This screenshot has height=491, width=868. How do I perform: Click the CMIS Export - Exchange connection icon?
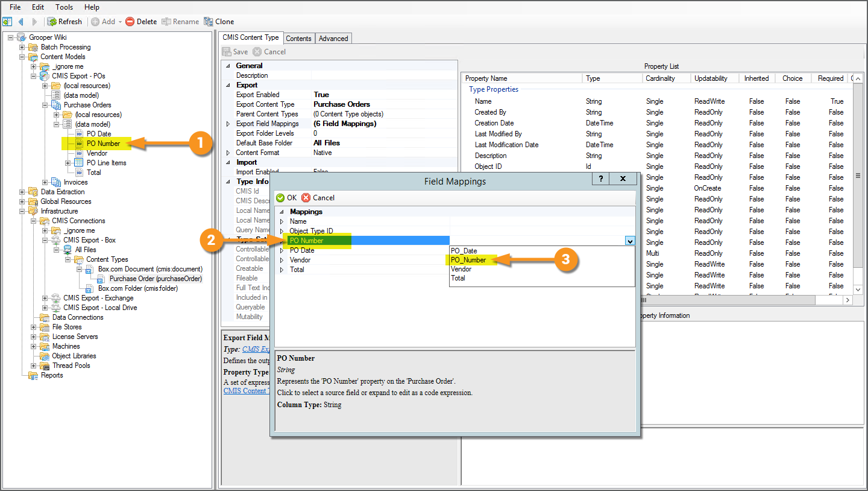coord(56,298)
